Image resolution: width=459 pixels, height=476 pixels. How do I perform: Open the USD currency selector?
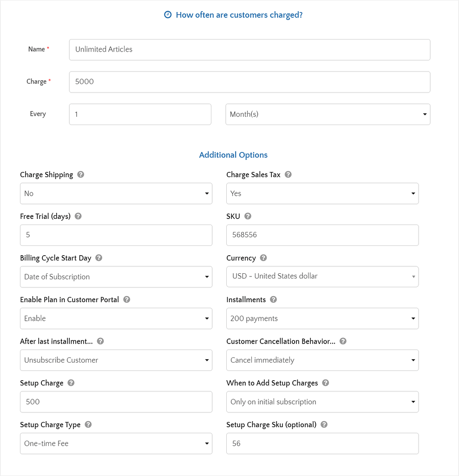322,277
